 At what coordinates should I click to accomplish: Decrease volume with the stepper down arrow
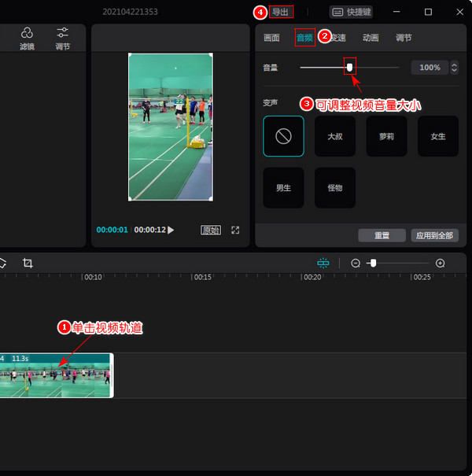click(x=454, y=70)
